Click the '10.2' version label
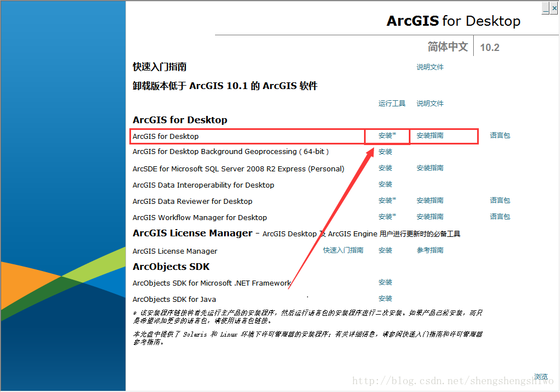Viewport: 560px width, 392px height. pos(489,48)
